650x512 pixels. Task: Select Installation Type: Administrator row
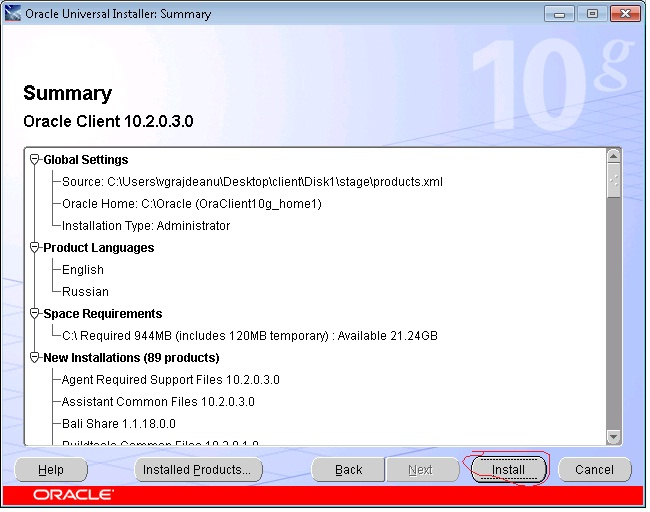pos(146,226)
